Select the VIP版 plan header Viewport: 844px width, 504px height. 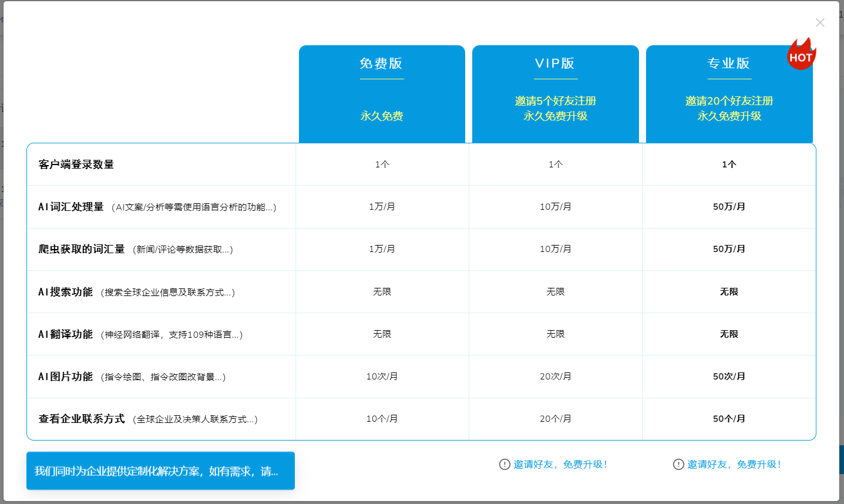[x=555, y=64]
